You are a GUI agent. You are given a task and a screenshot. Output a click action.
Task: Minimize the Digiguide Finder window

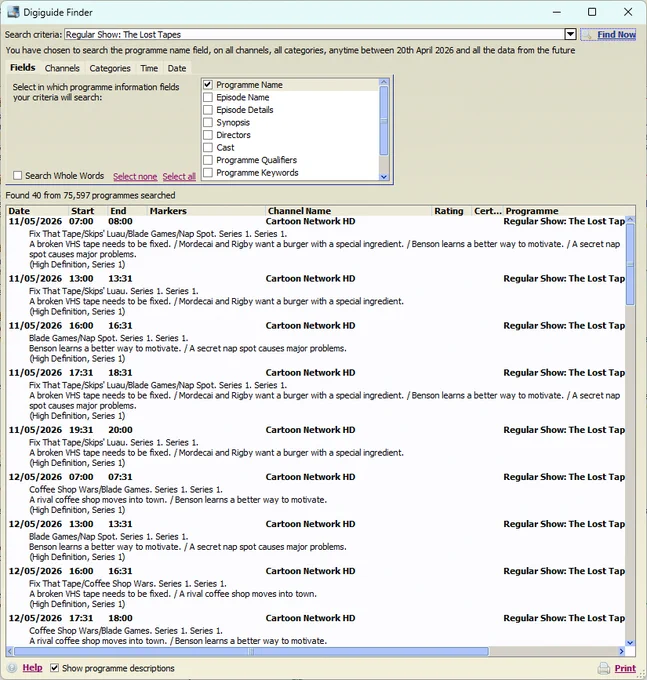click(557, 12)
